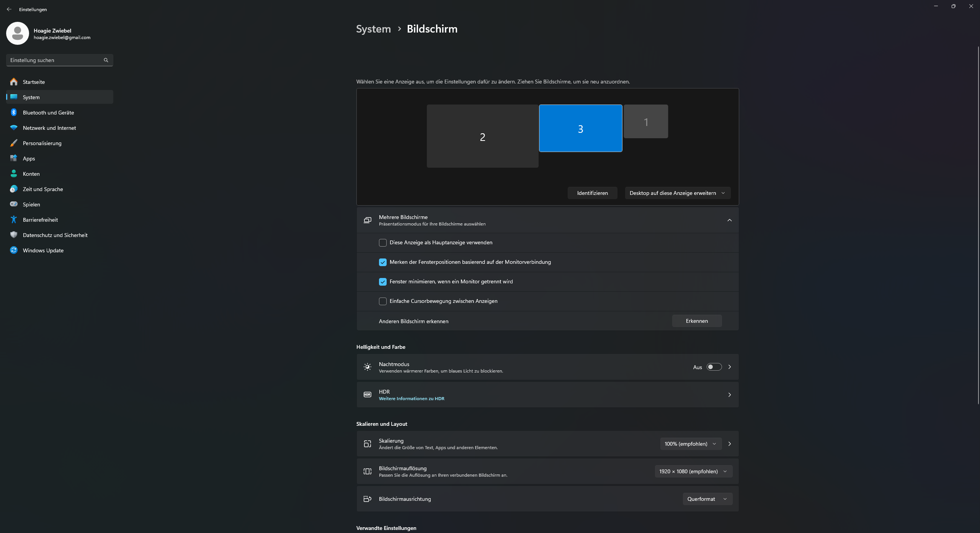Open the Bildschirmauflösung 1920 × 1080 dropdown
980x533 pixels.
click(693, 471)
